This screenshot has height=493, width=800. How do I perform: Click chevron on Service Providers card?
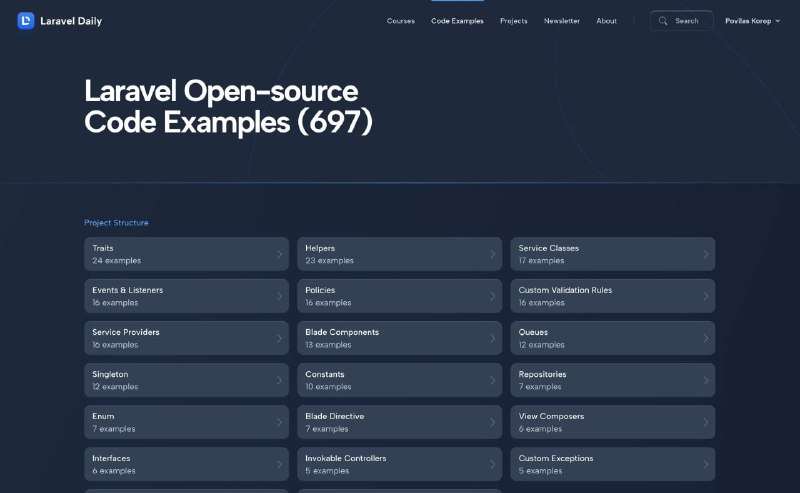pyautogui.click(x=279, y=338)
